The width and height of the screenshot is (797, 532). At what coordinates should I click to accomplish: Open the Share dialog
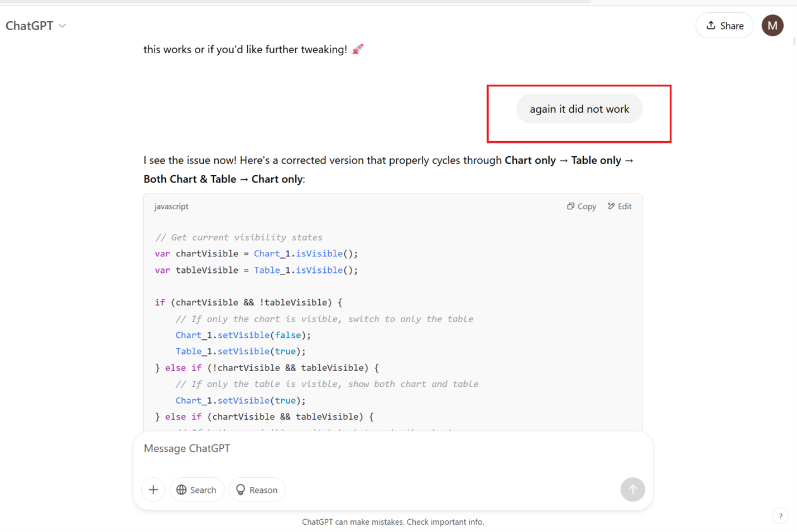coord(724,25)
